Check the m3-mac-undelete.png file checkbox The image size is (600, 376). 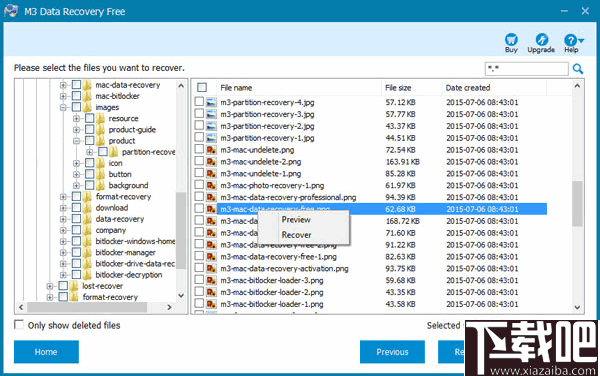pyautogui.click(x=199, y=149)
